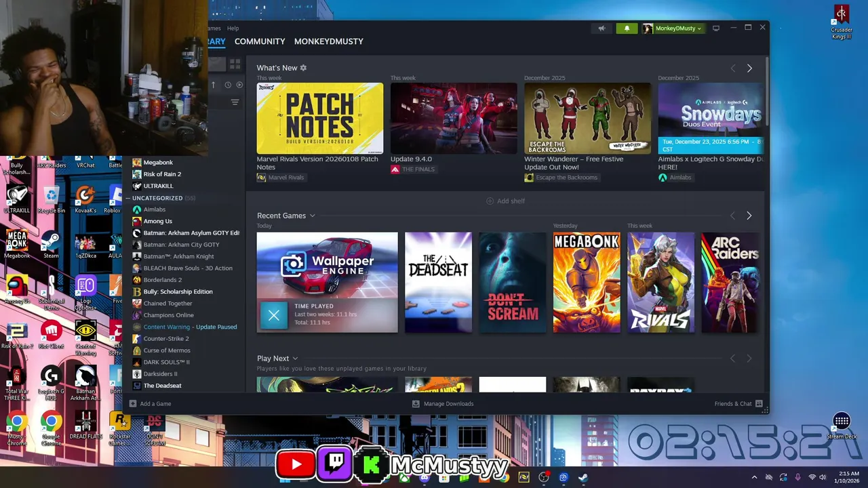Expand the Recent Games shelf dropdown
Image resolution: width=868 pixels, height=488 pixels.
312,216
